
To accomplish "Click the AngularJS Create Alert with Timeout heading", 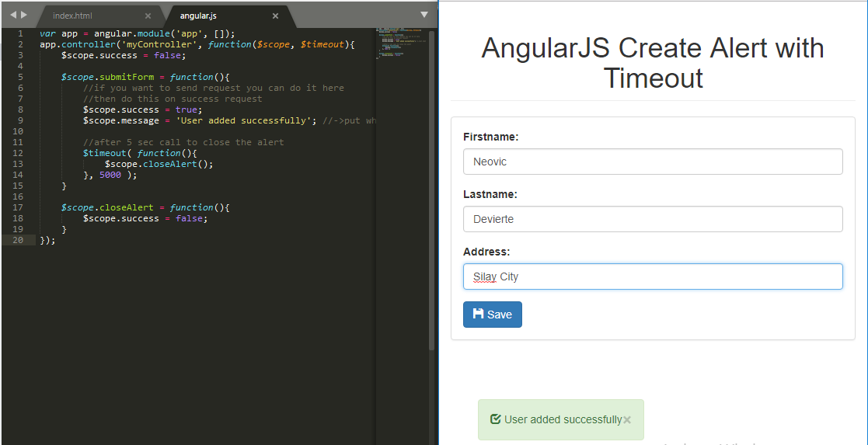I will 653,63.
